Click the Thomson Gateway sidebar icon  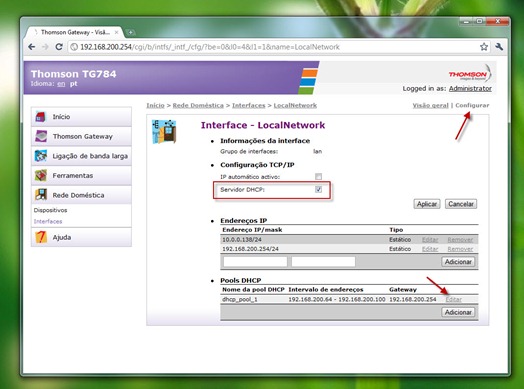[x=41, y=136]
